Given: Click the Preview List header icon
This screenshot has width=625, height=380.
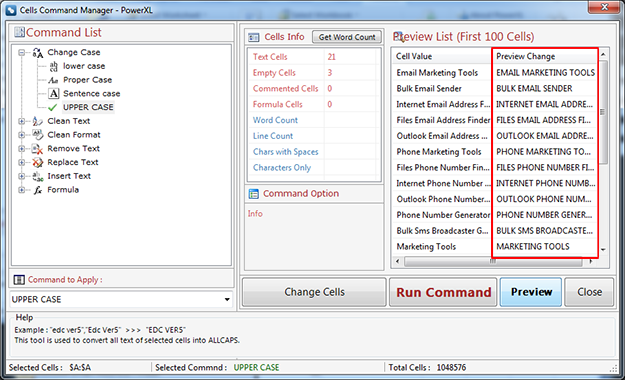Looking at the screenshot, I should click(398, 37).
